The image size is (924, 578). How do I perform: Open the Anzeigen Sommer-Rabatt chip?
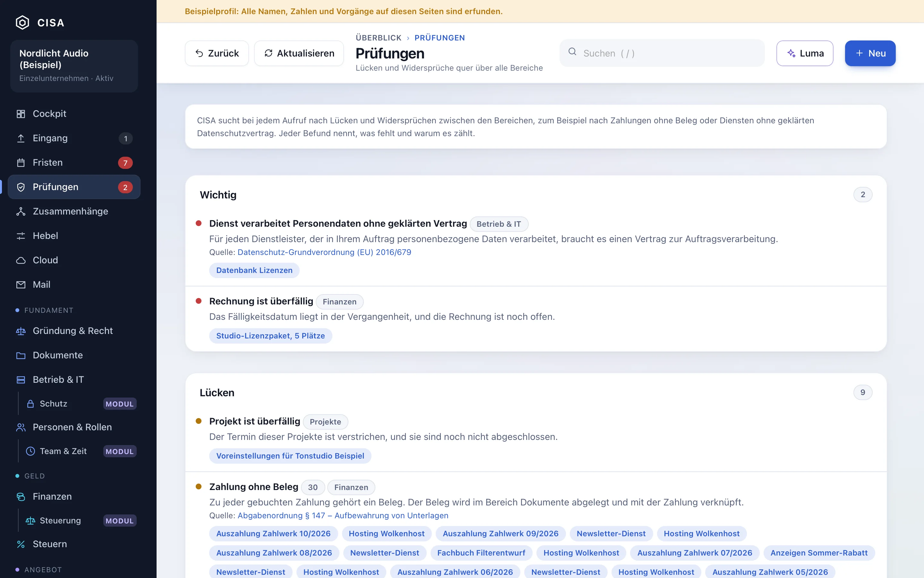pyautogui.click(x=819, y=553)
